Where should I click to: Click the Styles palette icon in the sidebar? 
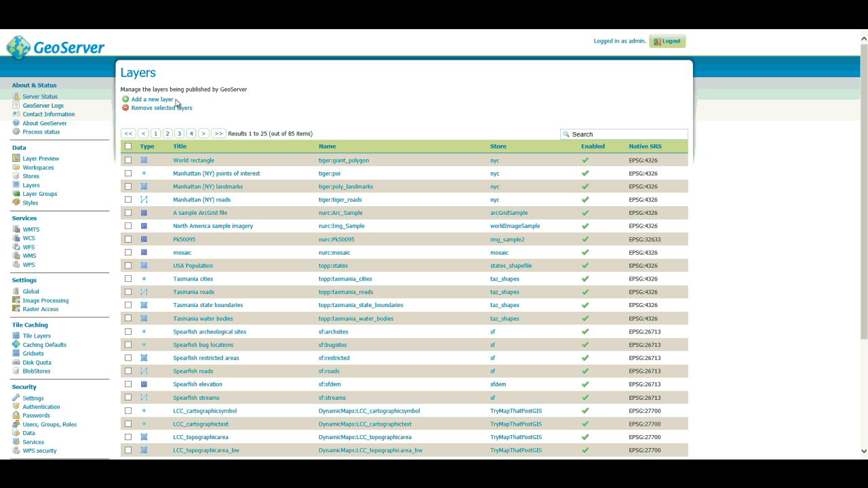pyautogui.click(x=16, y=203)
